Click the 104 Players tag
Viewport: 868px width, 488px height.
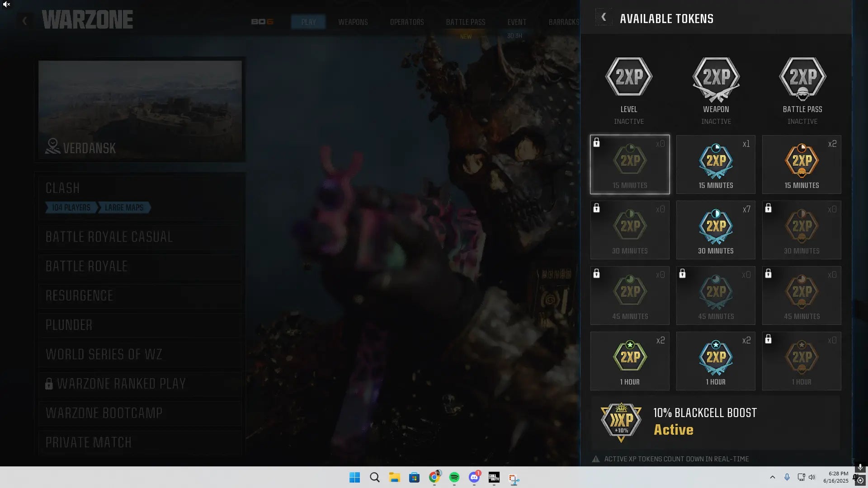(x=71, y=207)
